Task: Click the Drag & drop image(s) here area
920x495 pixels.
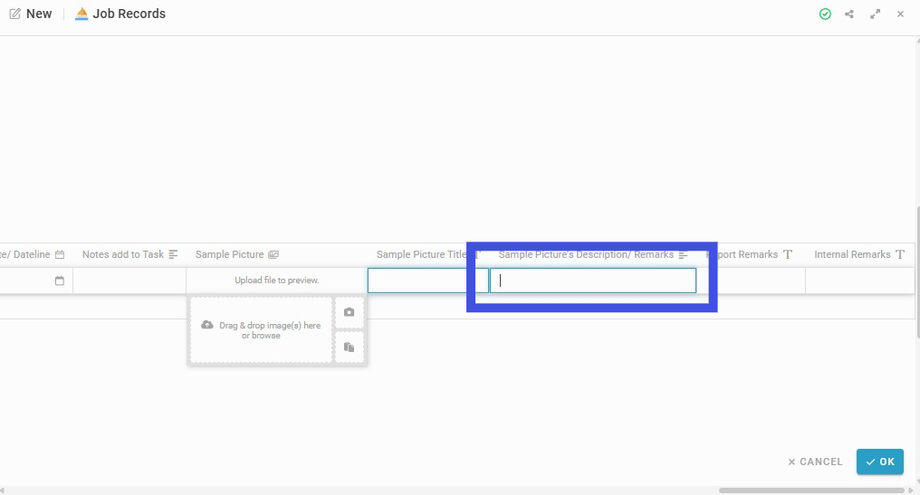Action: [x=262, y=330]
